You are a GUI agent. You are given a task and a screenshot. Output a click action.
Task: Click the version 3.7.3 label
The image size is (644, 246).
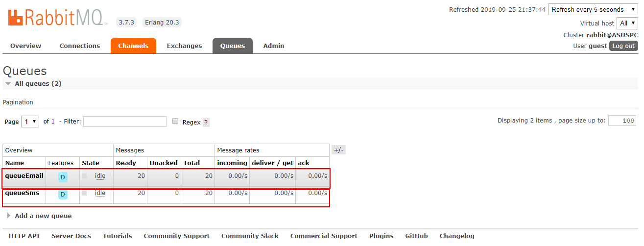(x=126, y=22)
